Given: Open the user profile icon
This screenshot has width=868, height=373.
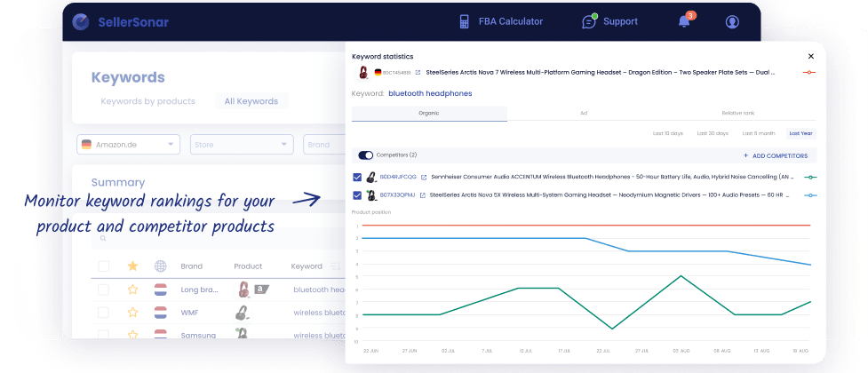Looking at the screenshot, I should point(732,21).
